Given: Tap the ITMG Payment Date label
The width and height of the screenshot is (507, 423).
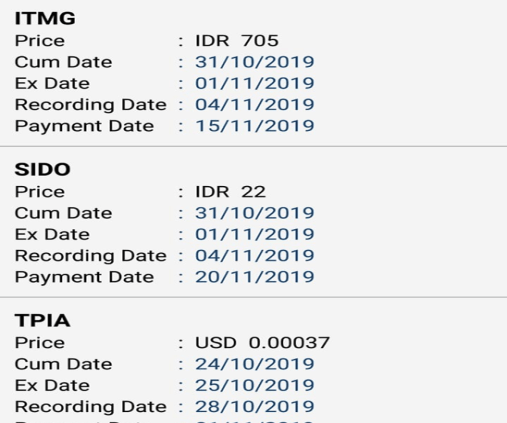Looking at the screenshot, I should tap(84, 127).
